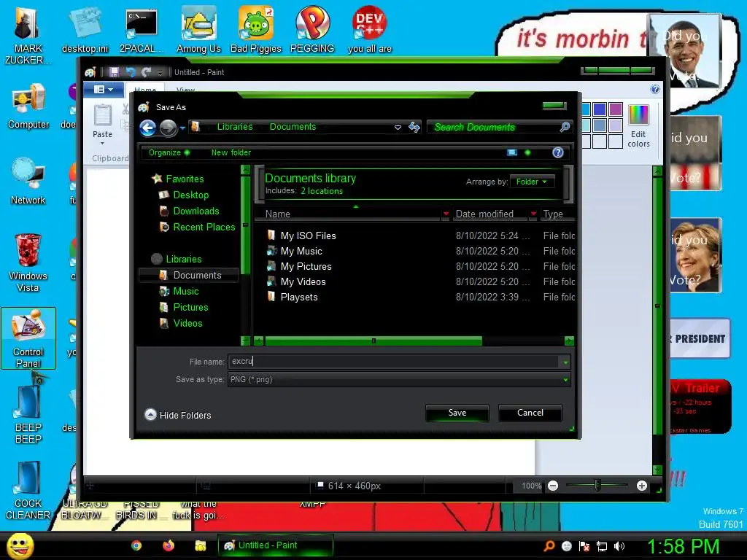The image size is (747, 560).
Task: Customize Quick Access Toolbar arrow in Paint
Action: (x=160, y=72)
